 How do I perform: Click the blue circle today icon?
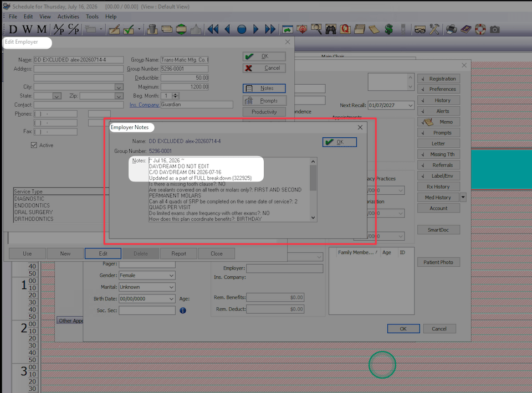(242, 29)
